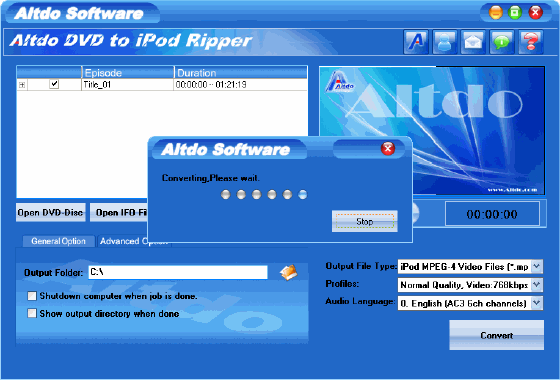
Task: Expand the Title_01 tree row
Action: tap(22, 85)
